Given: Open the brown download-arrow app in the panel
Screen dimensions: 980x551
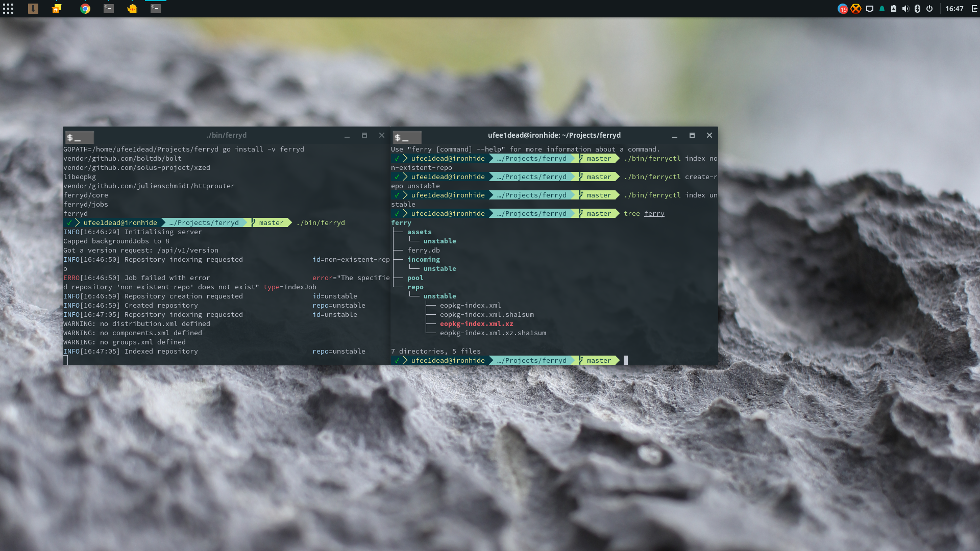Looking at the screenshot, I should [x=33, y=9].
